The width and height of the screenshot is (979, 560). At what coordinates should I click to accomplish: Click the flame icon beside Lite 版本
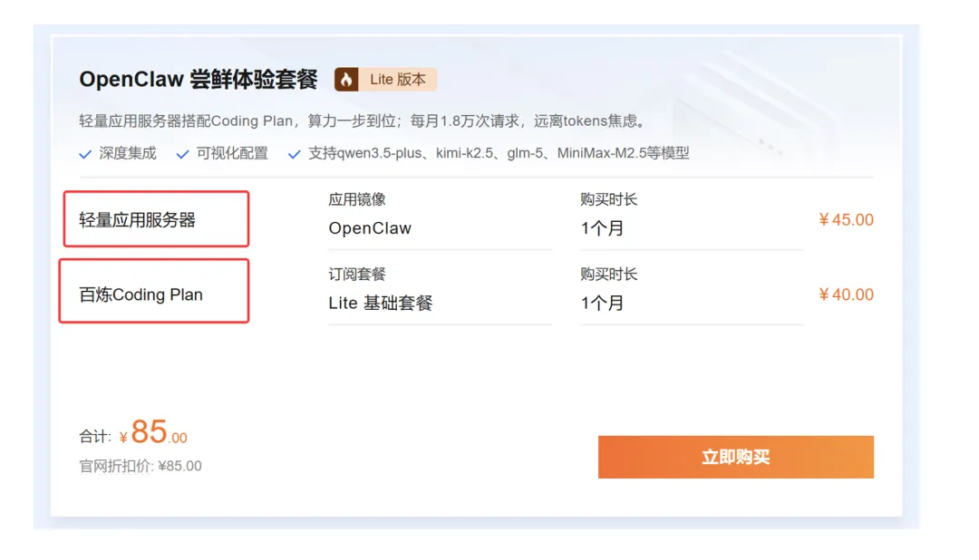tap(346, 79)
